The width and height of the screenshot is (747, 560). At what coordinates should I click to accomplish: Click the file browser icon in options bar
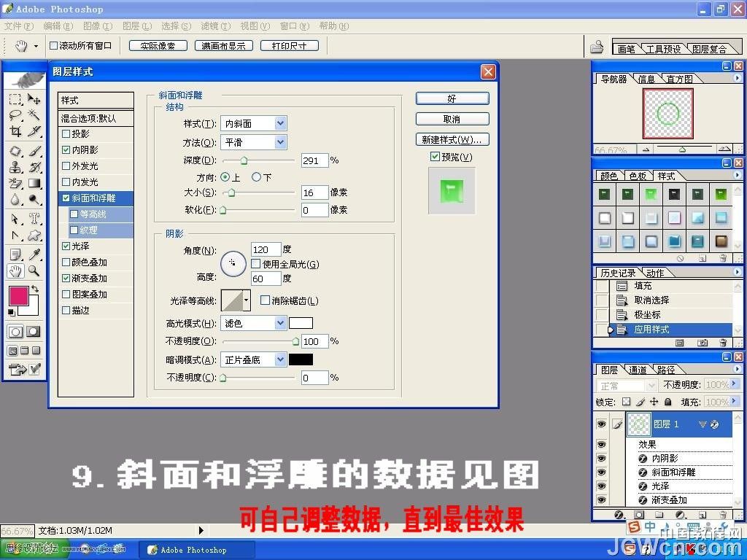(597, 47)
